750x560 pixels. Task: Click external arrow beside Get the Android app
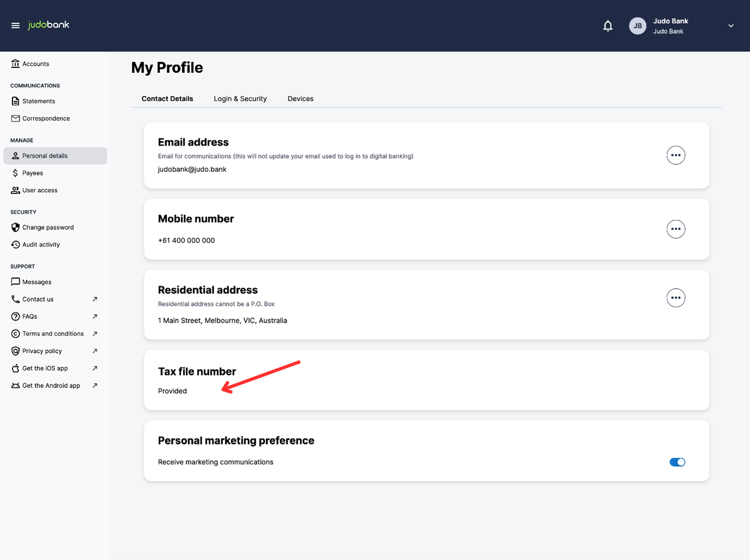coord(95,385)
